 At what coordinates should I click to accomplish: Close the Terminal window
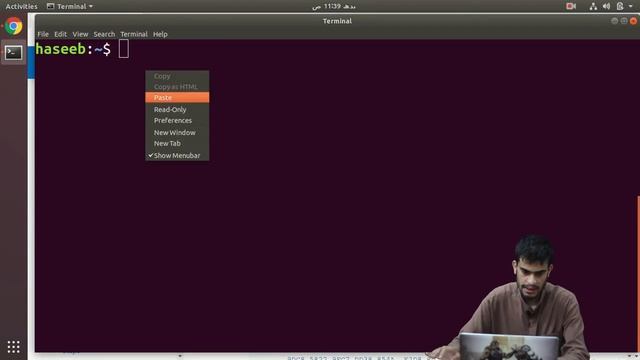[x=633, y=21]
